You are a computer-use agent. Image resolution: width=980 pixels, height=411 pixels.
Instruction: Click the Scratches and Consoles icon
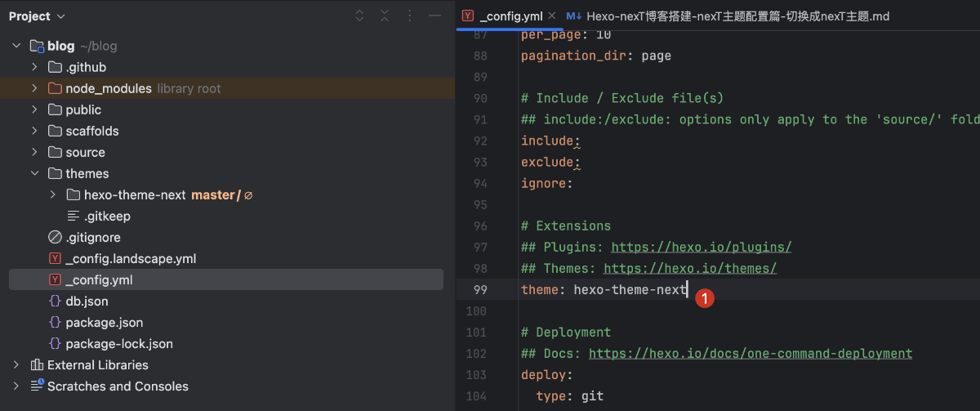coord(37,386)
